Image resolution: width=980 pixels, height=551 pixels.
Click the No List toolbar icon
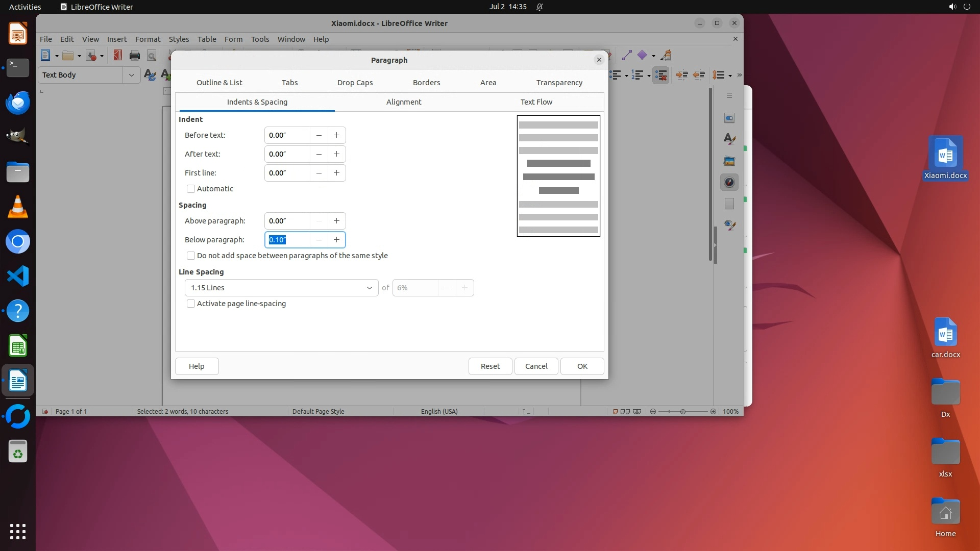pyautogui.click(x=661, y=75)
